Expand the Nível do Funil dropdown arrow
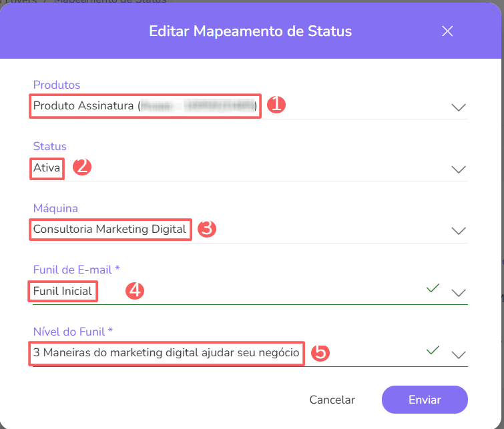This screenshot has height=429, width=504. (x=458, y=354)
